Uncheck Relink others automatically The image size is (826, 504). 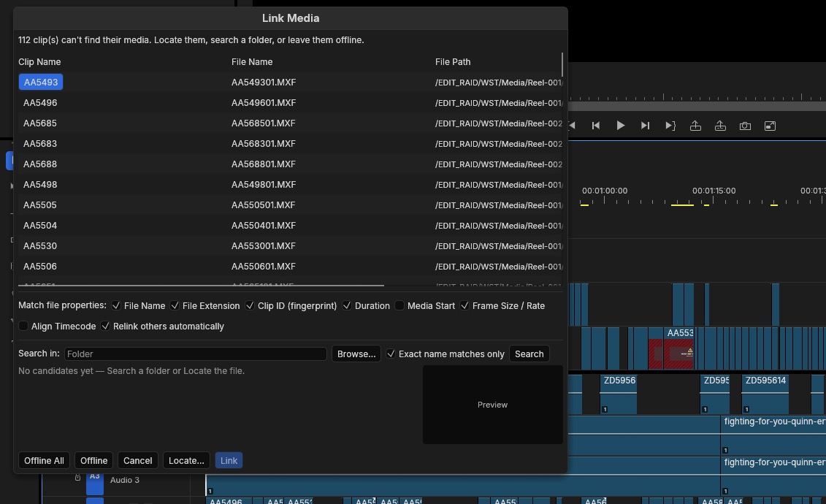pos(105,326)
